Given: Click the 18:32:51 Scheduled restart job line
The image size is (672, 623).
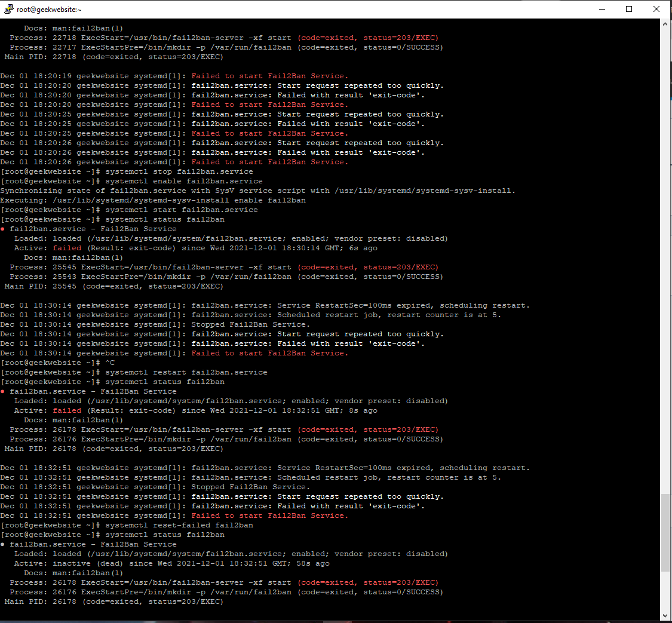Looking at the screenshot, I should click(x=251, y=477).
